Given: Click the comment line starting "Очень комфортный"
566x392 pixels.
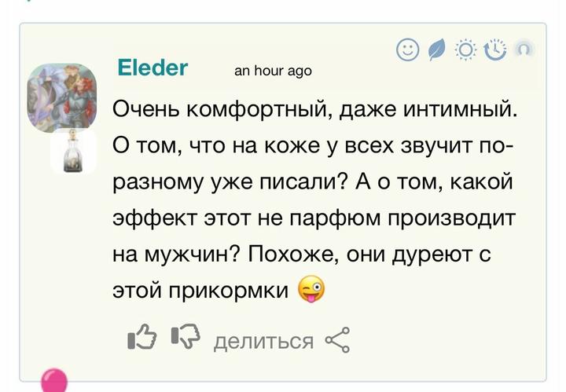Looking at the screenshot, I should pos(316,108).
